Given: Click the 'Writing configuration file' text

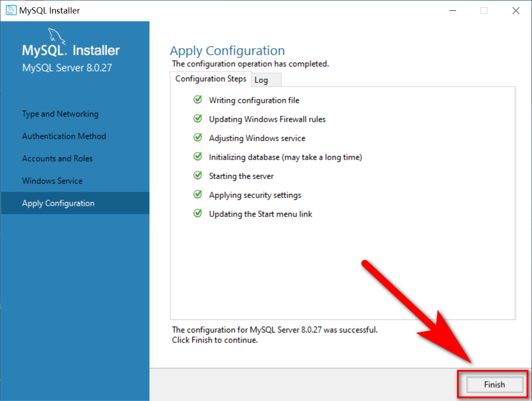Looking at the screenshot, I should (254, 100).
